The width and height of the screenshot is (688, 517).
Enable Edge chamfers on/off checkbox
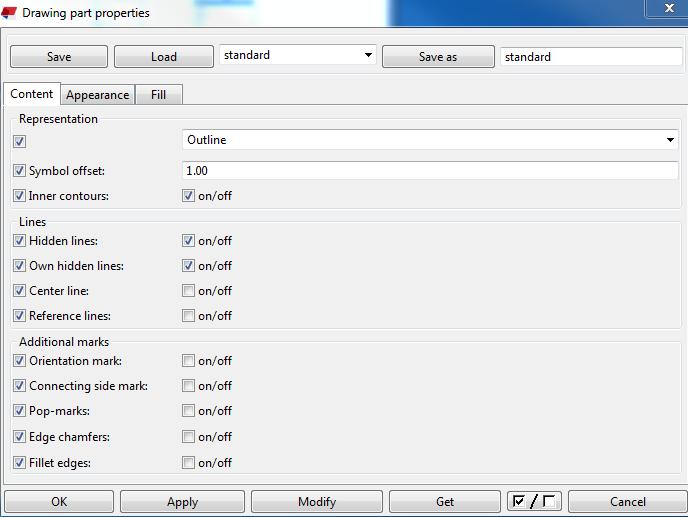[188, 437]
